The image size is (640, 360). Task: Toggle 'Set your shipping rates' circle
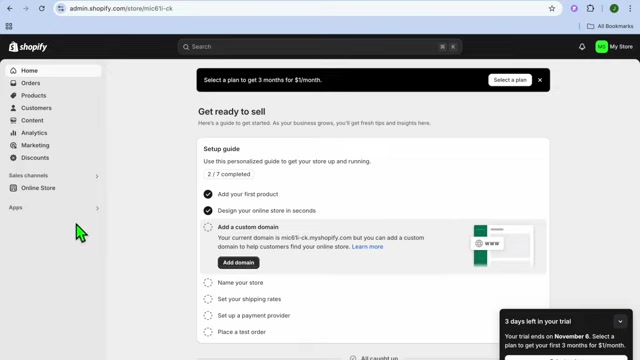(208, 299)
